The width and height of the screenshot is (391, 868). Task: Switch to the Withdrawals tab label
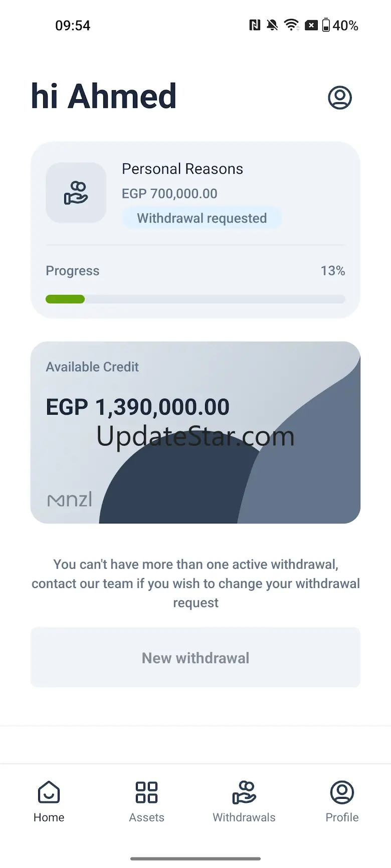[244, 817]
